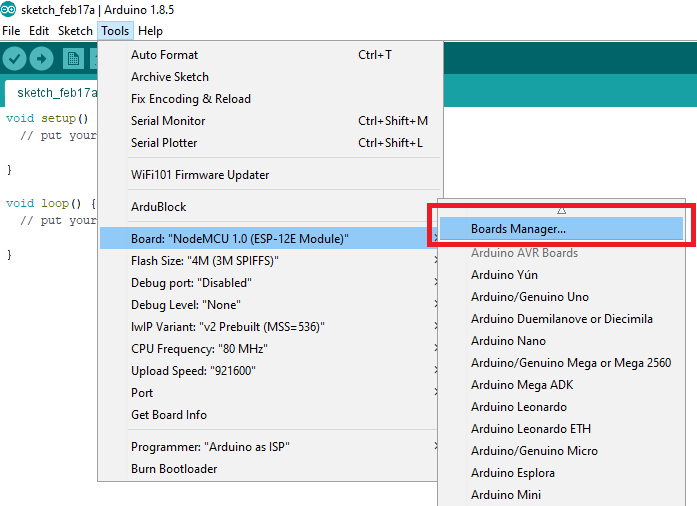This screenshot has height=506, width=697.
Task: Open the Help menu
Action: [x=150, y=31]
